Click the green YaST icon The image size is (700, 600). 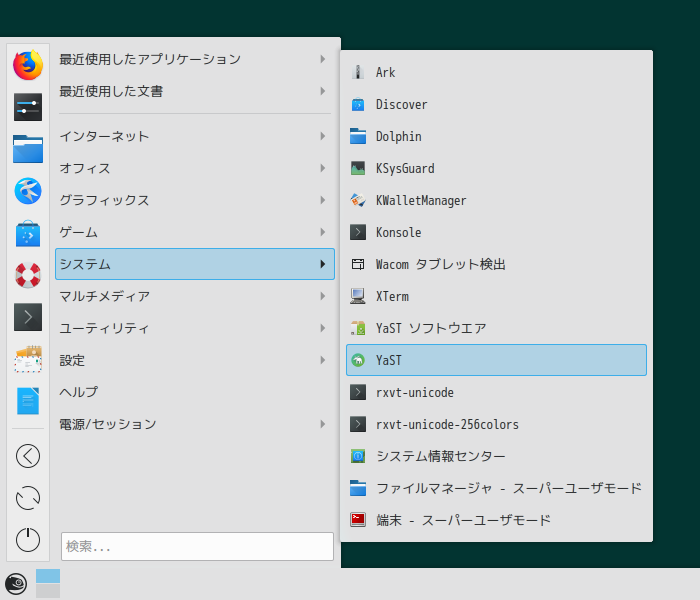coord(358,360)
